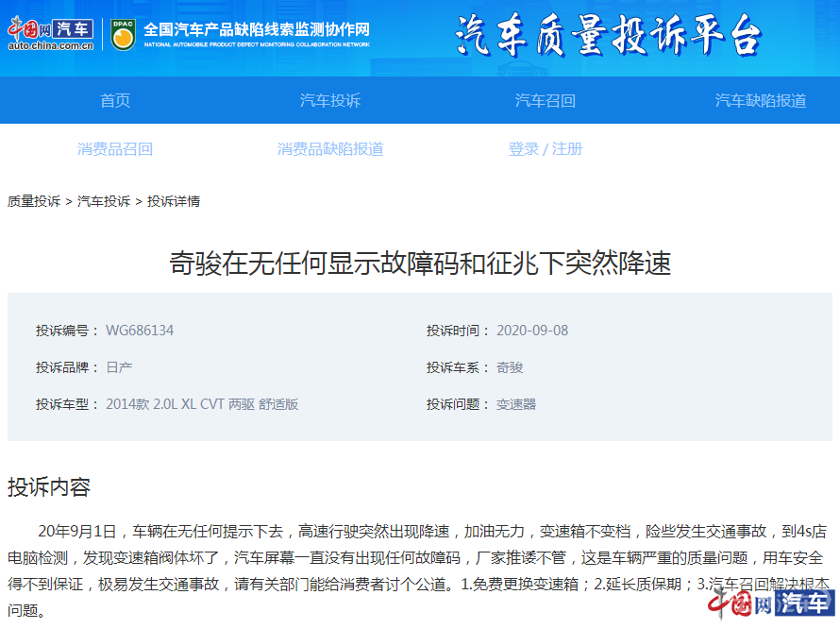This screenshot has width=840, height=629.
Task: Click the 中国网汽车 auto.china.com.cn logo
Action: (50, 34)
